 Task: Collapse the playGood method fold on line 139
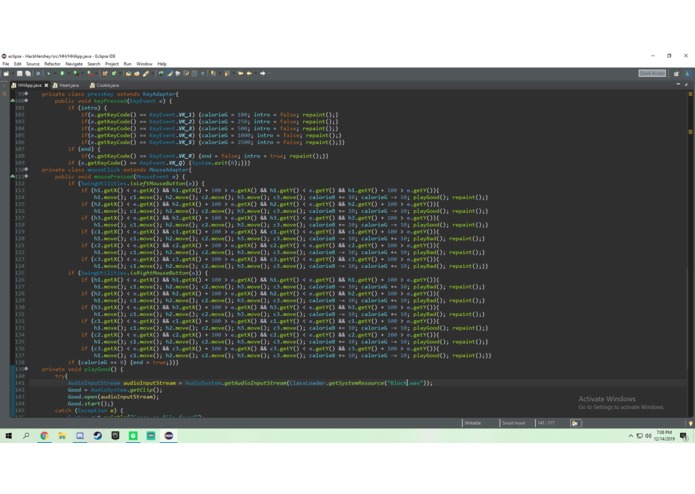pos(27,369)
